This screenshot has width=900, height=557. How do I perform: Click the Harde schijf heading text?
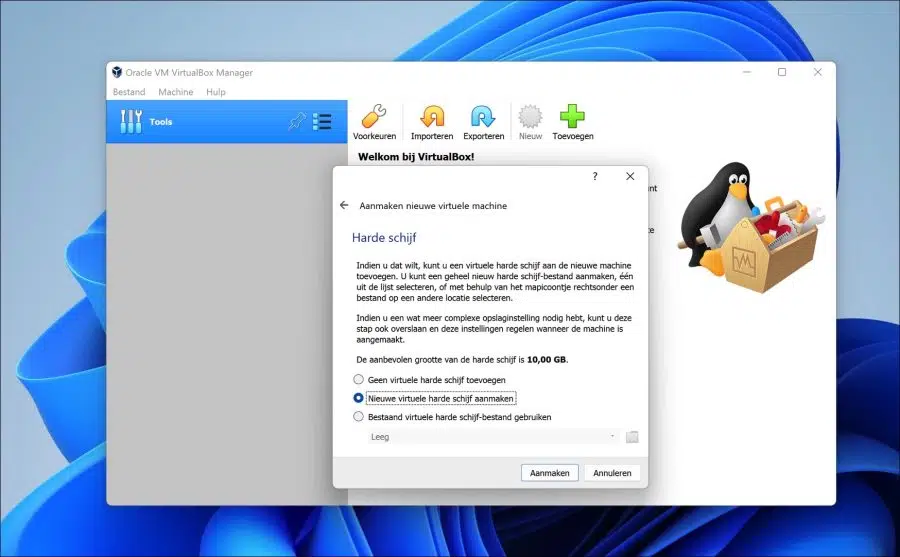(384, 238)
